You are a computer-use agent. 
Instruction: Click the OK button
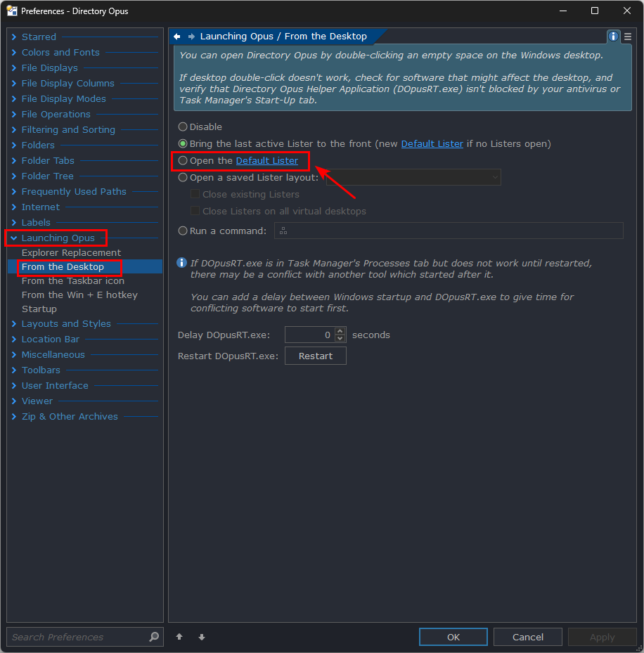453,637
